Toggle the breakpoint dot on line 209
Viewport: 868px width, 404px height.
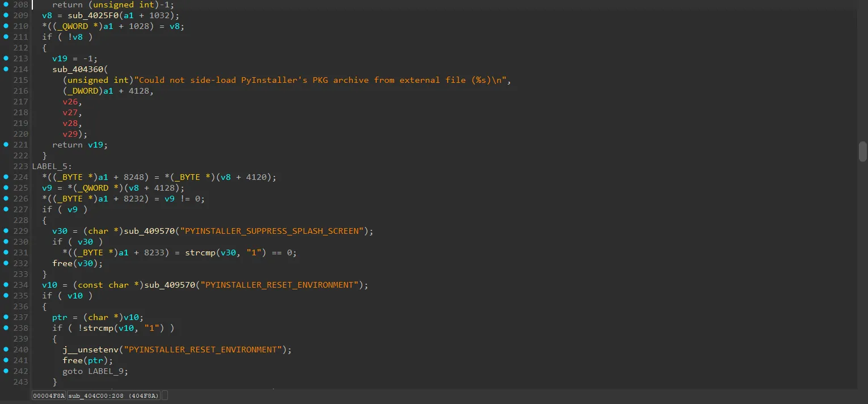coord(6,15)
